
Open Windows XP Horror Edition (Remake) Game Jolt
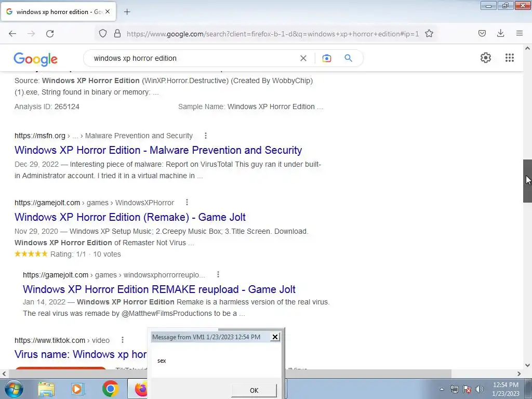point(130,217)
